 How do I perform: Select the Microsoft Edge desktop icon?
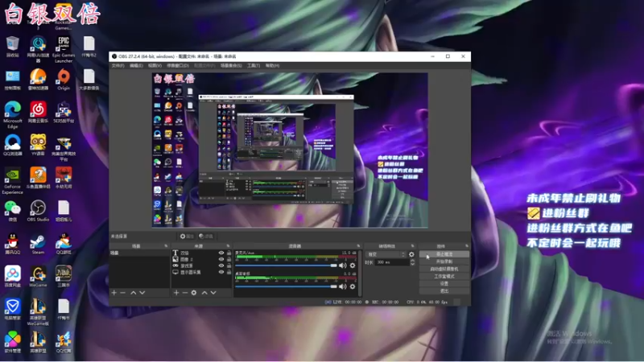tap(12, 115)
